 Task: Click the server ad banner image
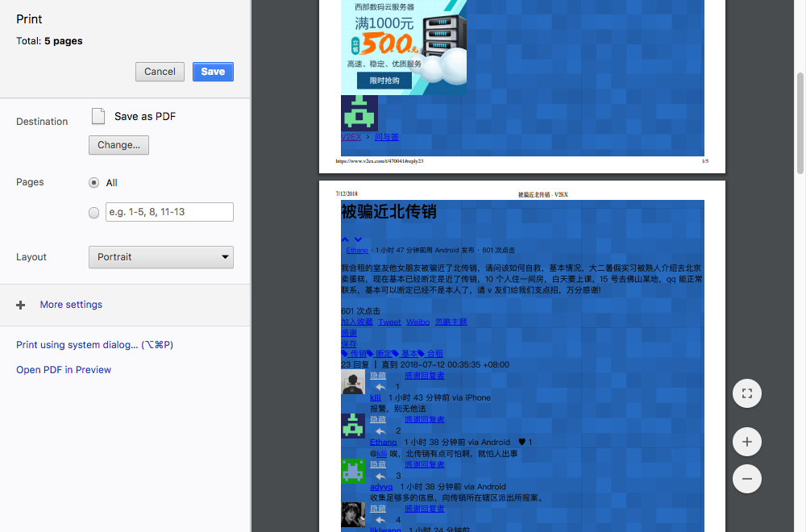tap(404, 48)
